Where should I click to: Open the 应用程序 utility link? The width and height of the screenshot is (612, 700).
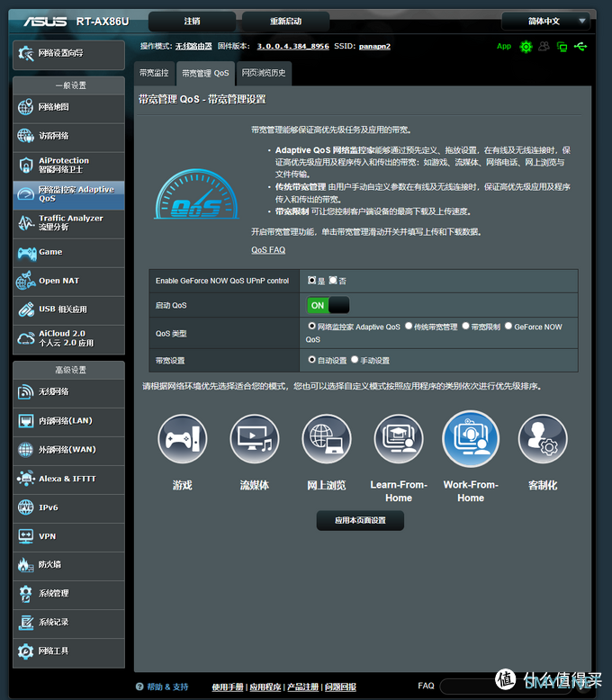265,687
